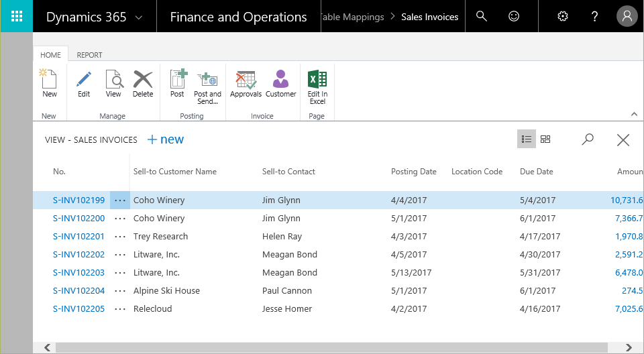Screen dimensions: 644x354
Task: Create a New invoice from ribbon
Action: point(49,83)
